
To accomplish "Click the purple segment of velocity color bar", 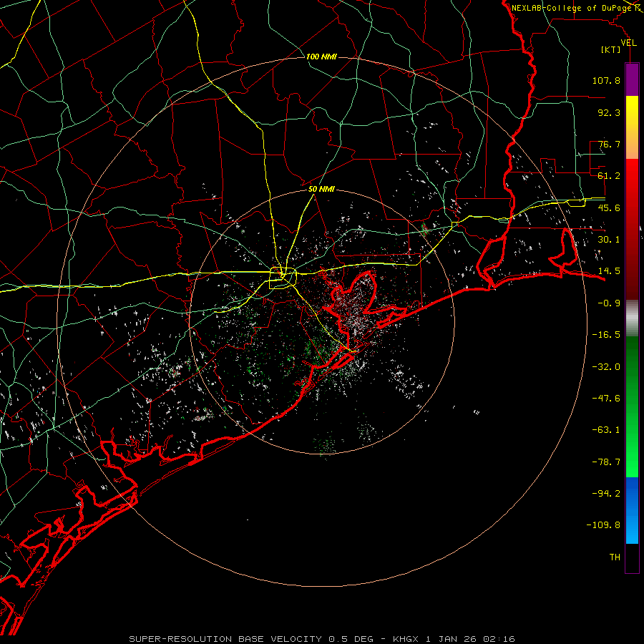I will pyautogui.click(x=632, y=79).
